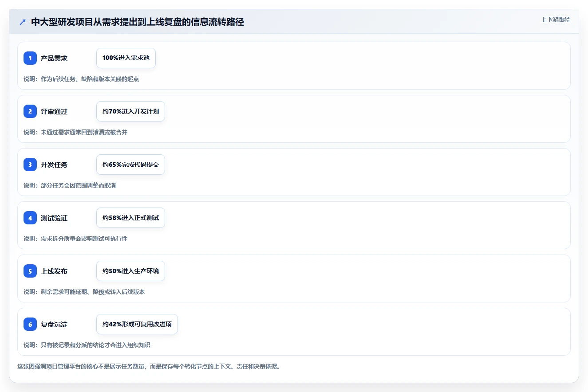The image size is (588, 392).
Task: Click the step 6 number badge
Action: click(x=30, y=324)
